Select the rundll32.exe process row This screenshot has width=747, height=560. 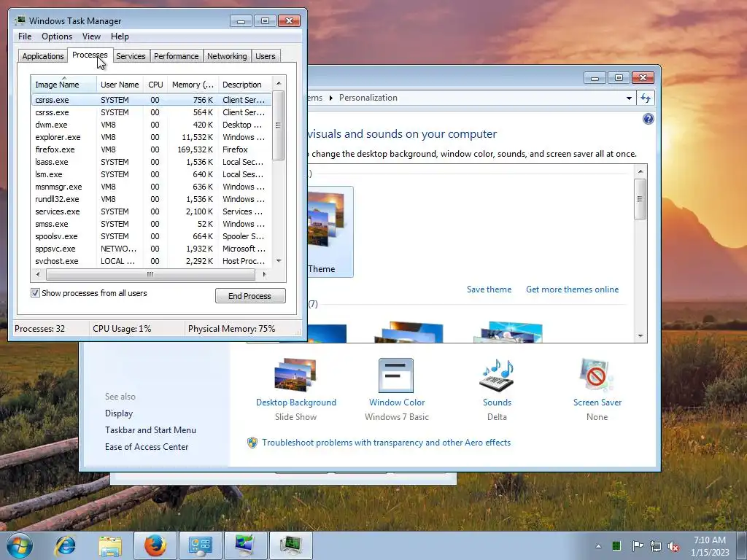[x=151, y=199]
